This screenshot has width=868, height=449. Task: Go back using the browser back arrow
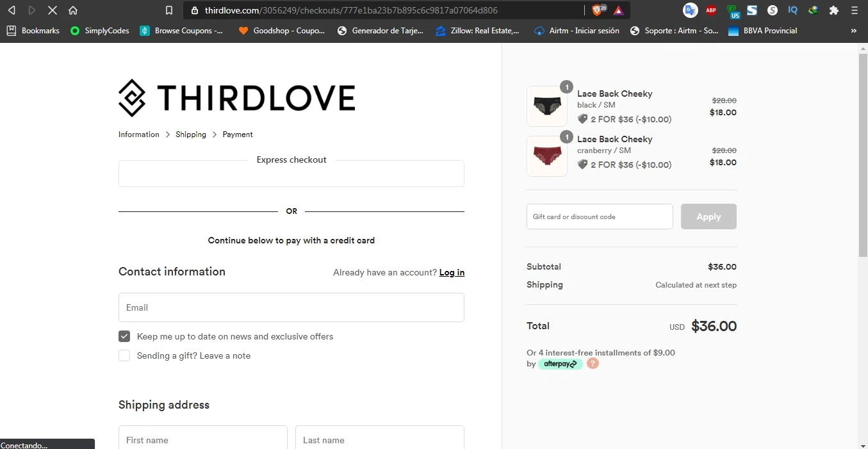click(x=12, y=10)
